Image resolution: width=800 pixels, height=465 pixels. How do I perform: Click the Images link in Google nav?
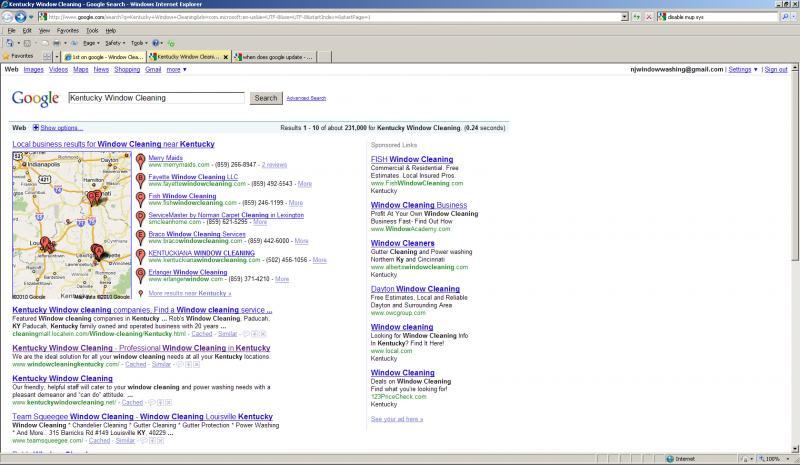click(x=34, y=69)
